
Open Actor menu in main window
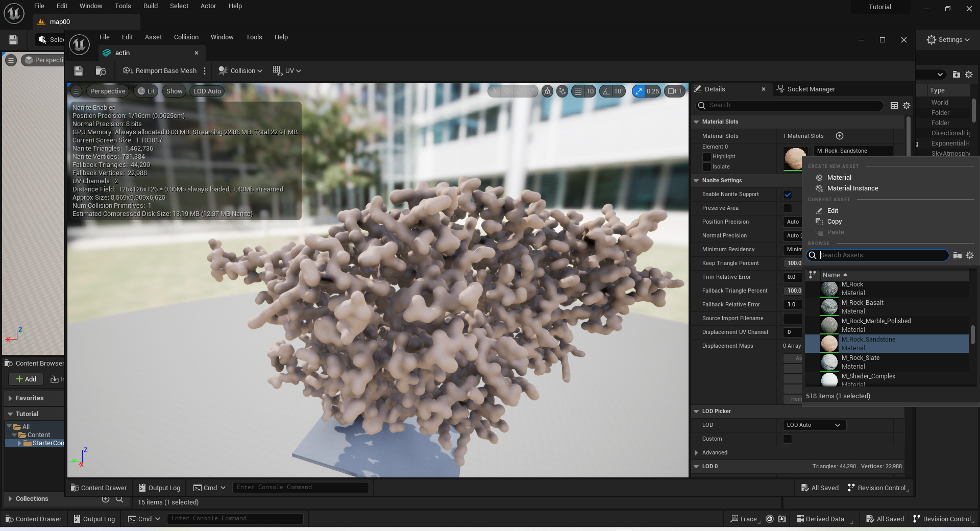(208, 6)
